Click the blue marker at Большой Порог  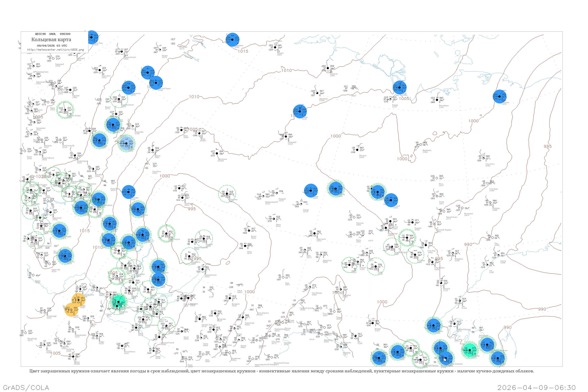pos(156,83)
